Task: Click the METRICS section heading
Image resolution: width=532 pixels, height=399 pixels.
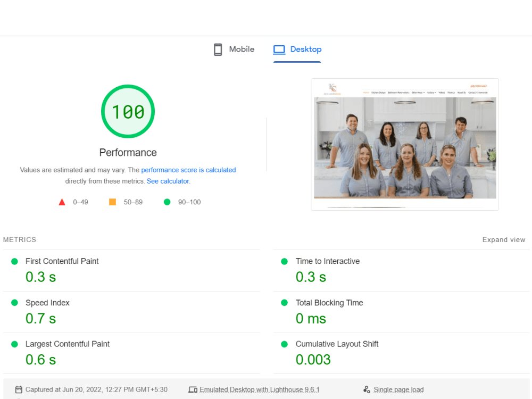Action: [20, 240]
